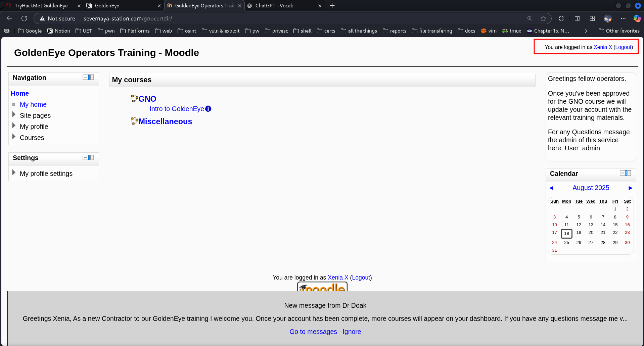Click the star favorite icon in address bar

[x=543, y=18]
